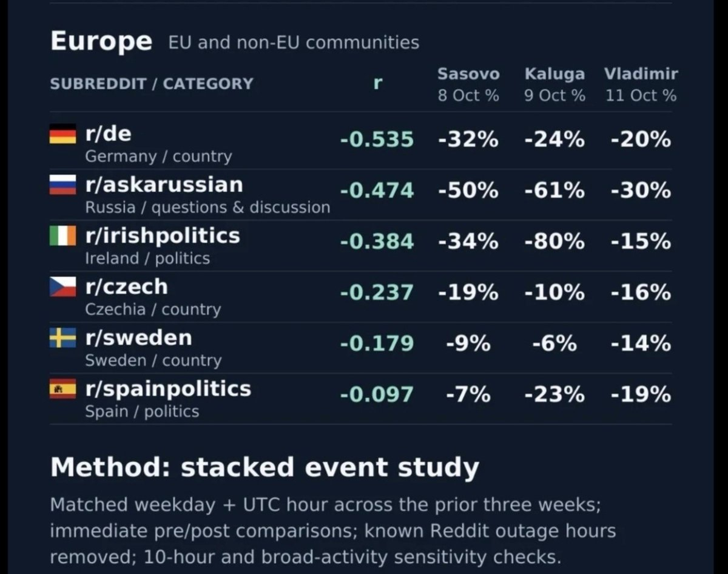Viewport: 728px width, 574px height.
Task: Select the r/spainpolitics row label
Action: 168,388
